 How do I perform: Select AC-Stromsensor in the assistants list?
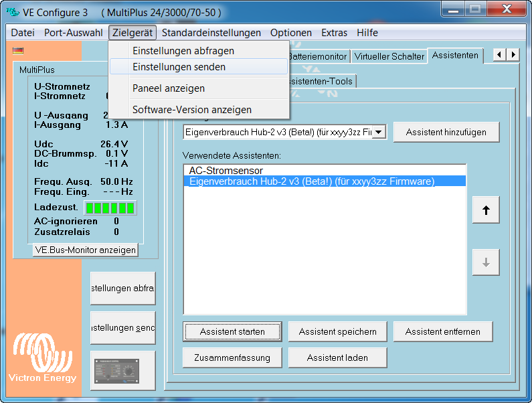coord(226,171)
